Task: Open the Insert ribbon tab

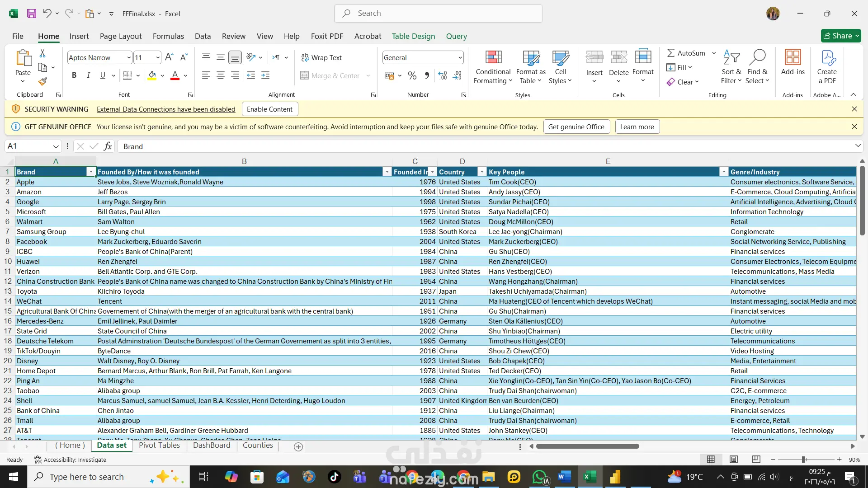Action: point(79,36)
